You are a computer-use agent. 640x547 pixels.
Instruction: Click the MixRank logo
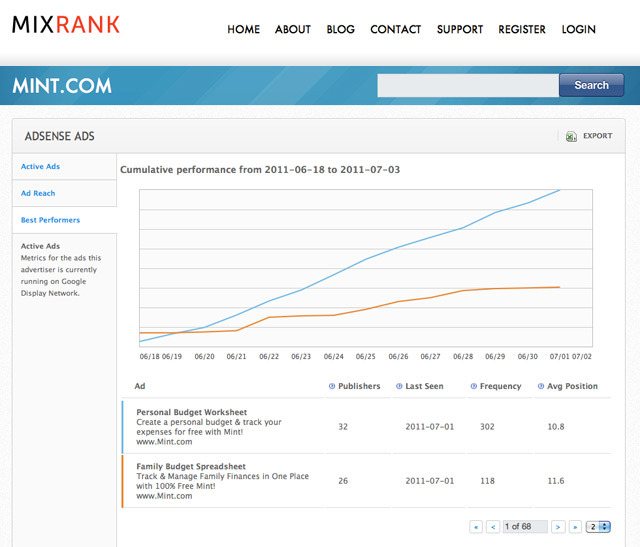[x=66, y=25]
